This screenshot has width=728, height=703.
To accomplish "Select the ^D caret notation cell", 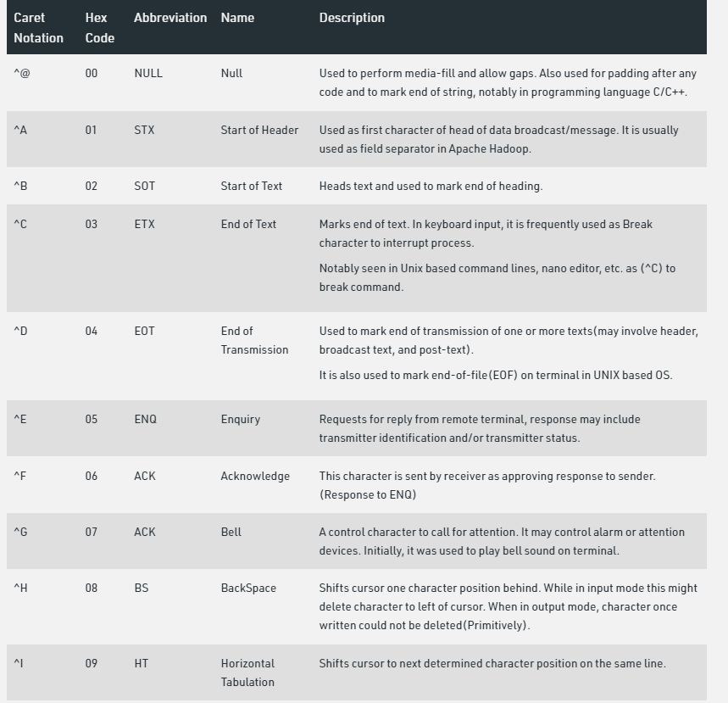I will click(20, 332).
